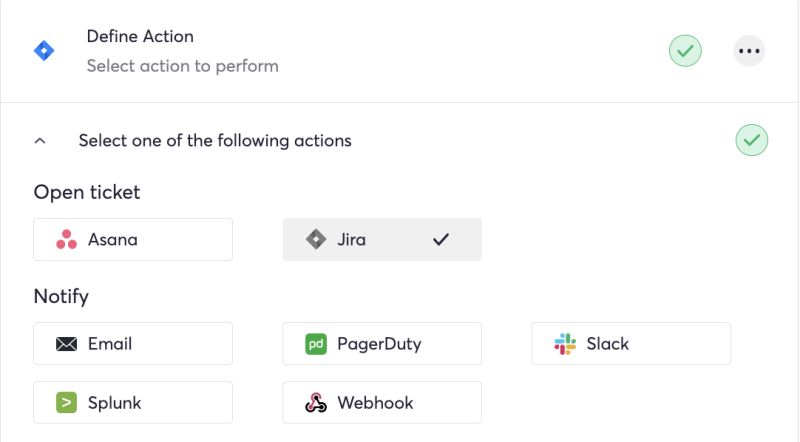Click the Jira diamond icon beside Define Action
The width and height of the screenshot is (800, 442).
coord(44,50)
